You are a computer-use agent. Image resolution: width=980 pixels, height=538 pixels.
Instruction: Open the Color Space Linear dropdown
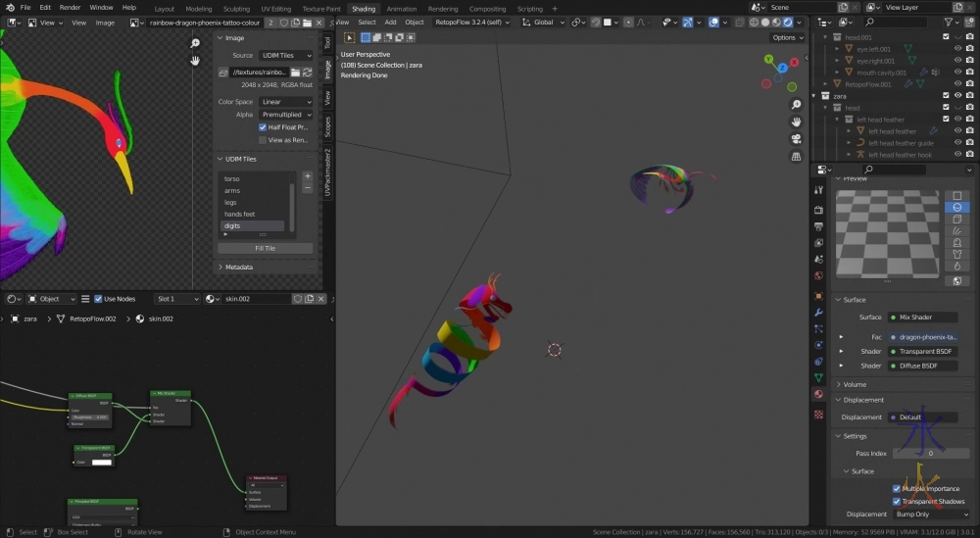tap(285, 102)
